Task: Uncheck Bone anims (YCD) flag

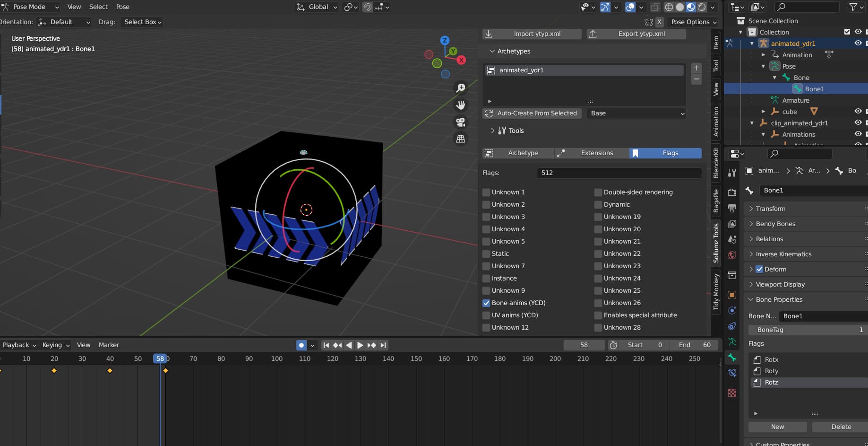Action: (486, 303)
